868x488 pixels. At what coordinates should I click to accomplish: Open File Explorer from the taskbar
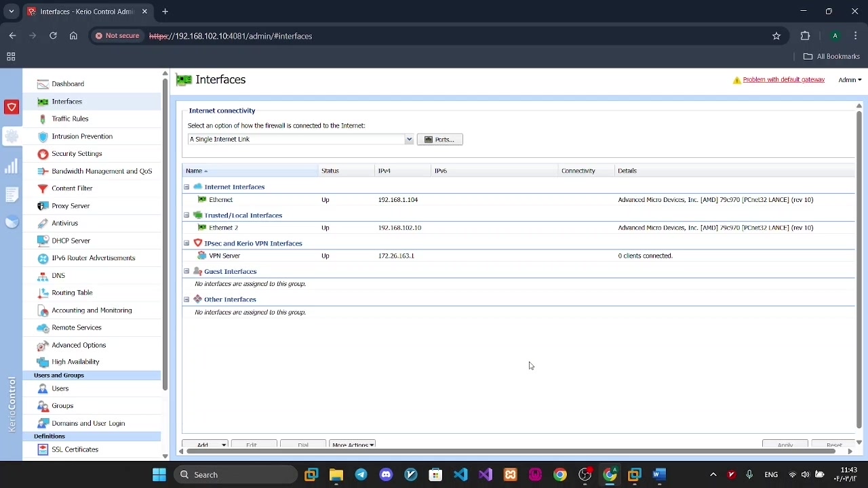[x=336, y=474]
